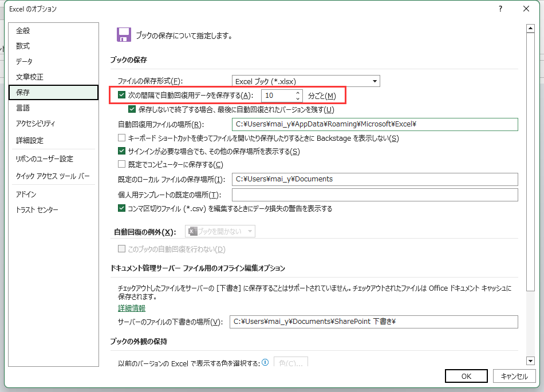Toggle keep last AutoRecovered version checkbox
544x392 pixels.
(133, 109)
